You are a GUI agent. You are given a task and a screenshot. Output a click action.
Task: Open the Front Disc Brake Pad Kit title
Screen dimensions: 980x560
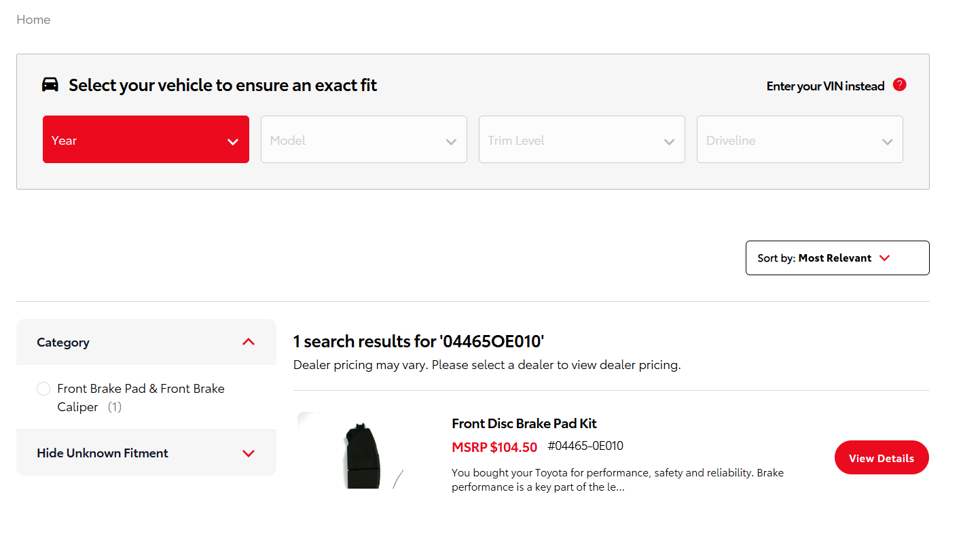click(x=524, y=423)
